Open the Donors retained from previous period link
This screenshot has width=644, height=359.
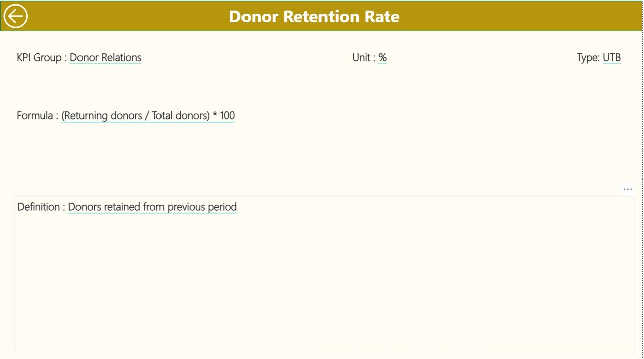pyautogui.click(x=152, y=207)
